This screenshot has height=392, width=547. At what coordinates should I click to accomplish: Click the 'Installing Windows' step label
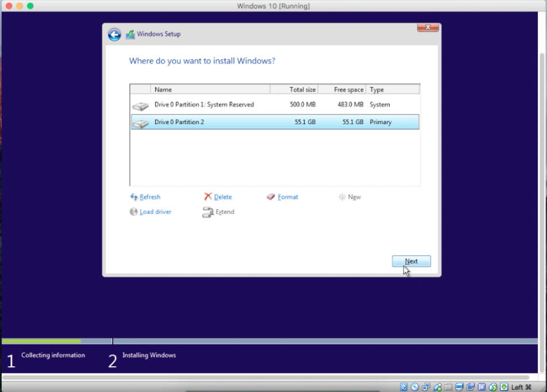coord(149,355)
